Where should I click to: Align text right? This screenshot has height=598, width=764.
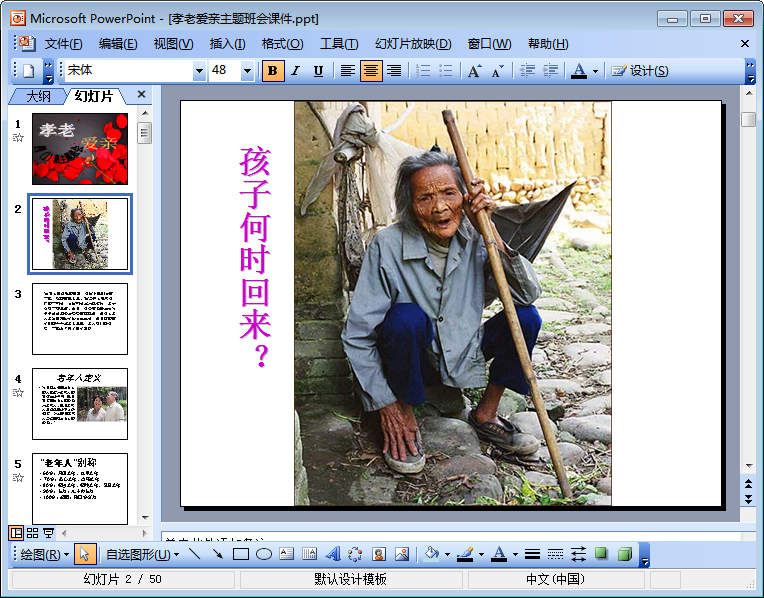[x=394, y=71]
